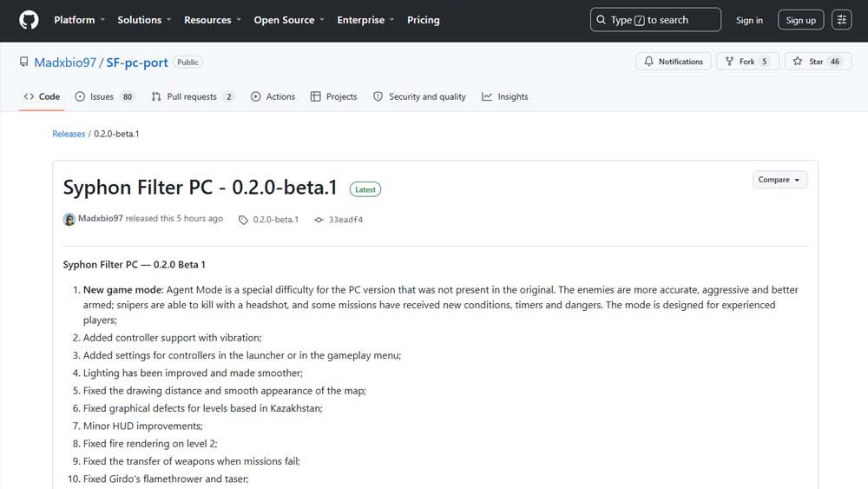Switch to the Code tab
The height and width of the screenshot is (489, 868).
[x=42, y=96]
